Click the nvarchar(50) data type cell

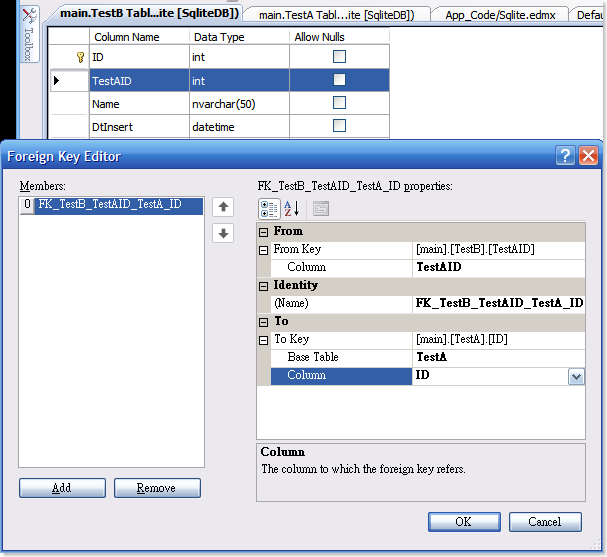coord(239,104)
